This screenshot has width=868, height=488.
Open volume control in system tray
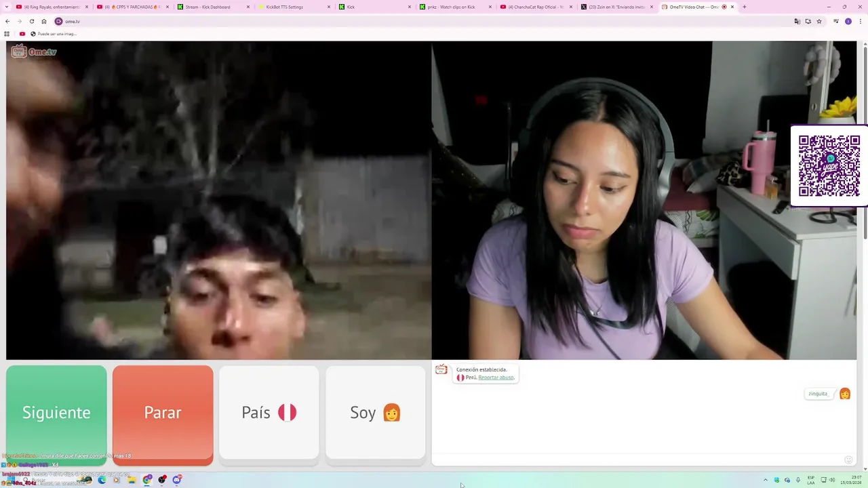point(832,480)
